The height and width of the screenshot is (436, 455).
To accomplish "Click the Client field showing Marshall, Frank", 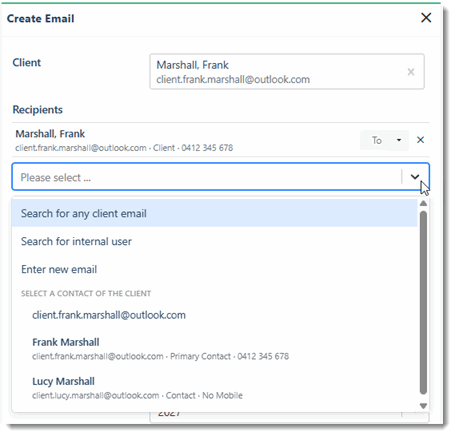I will [287, 72].
